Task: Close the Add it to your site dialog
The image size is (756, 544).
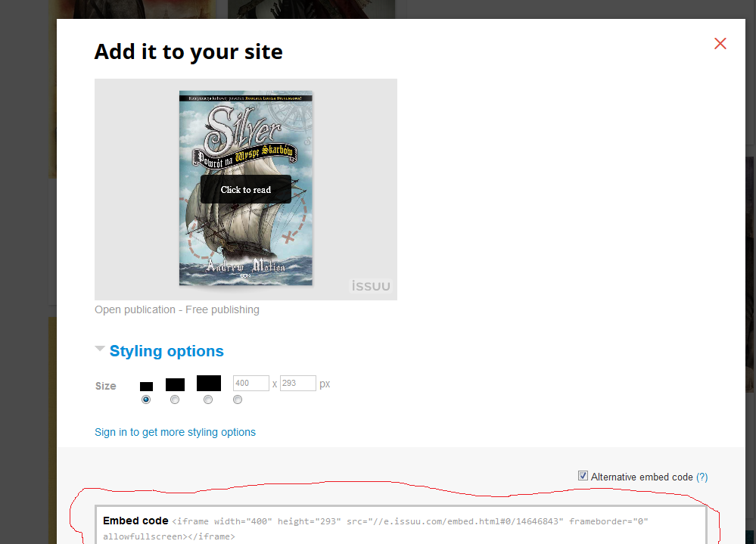Action: 720,44
